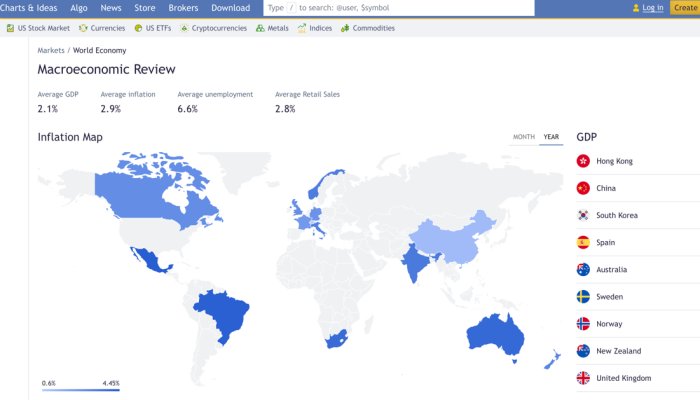Click the Cryptocurrencies icon
The height and width of the screenshot is (400, 700).
click(x=184, y=28)
